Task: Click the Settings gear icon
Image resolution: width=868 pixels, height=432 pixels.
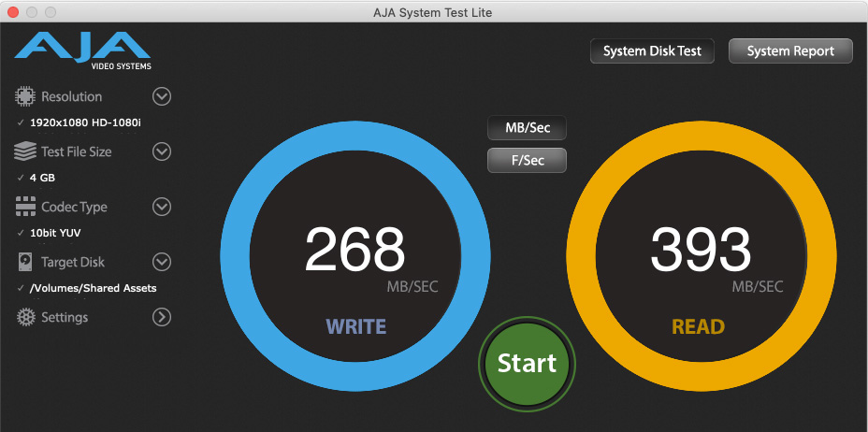Action: point(25,318)
